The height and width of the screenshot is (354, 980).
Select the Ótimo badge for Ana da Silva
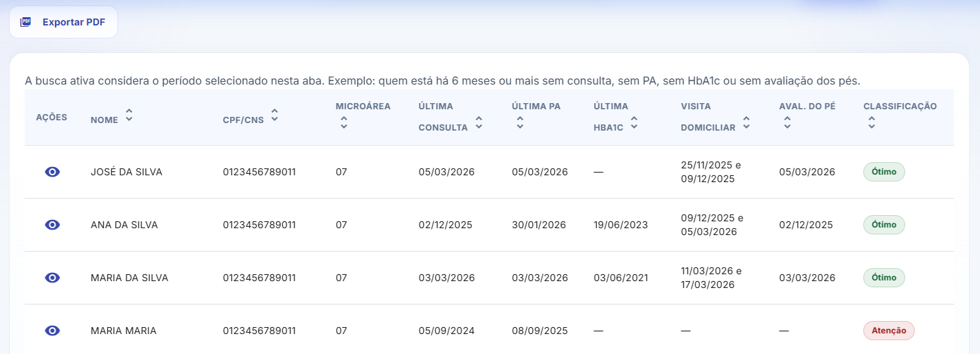click(884, 225)
